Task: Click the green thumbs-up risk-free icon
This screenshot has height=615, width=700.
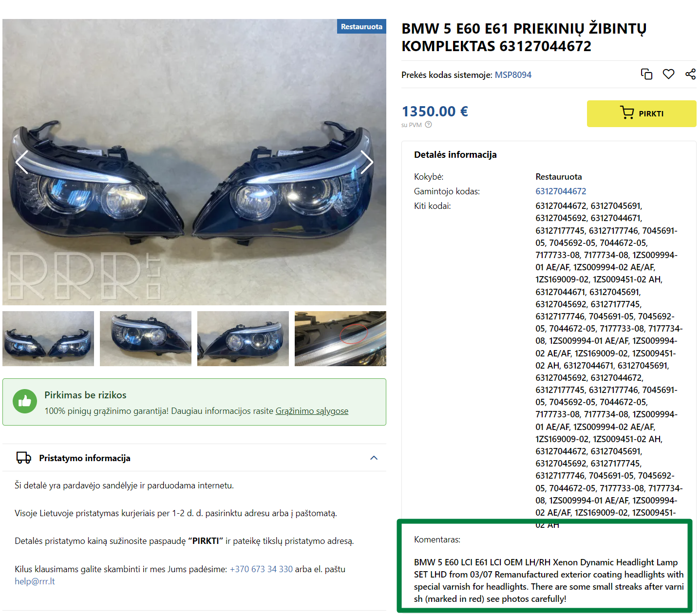Action: click(x=25, y=401)
